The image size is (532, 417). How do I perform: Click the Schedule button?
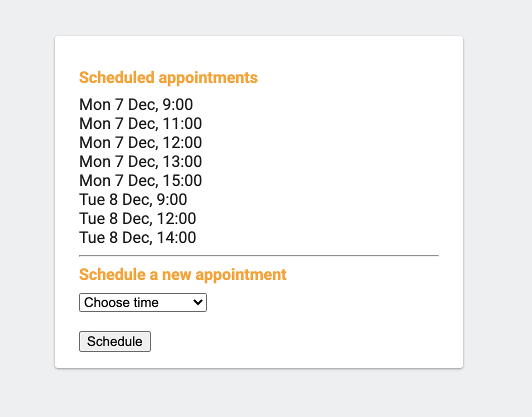114,341
